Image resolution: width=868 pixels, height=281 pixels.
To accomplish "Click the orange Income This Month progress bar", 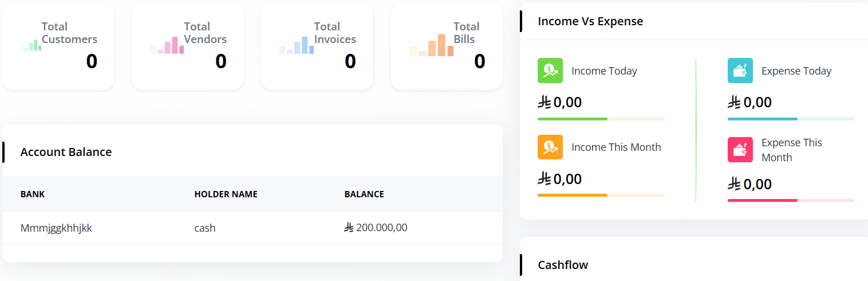I will 601,195.
